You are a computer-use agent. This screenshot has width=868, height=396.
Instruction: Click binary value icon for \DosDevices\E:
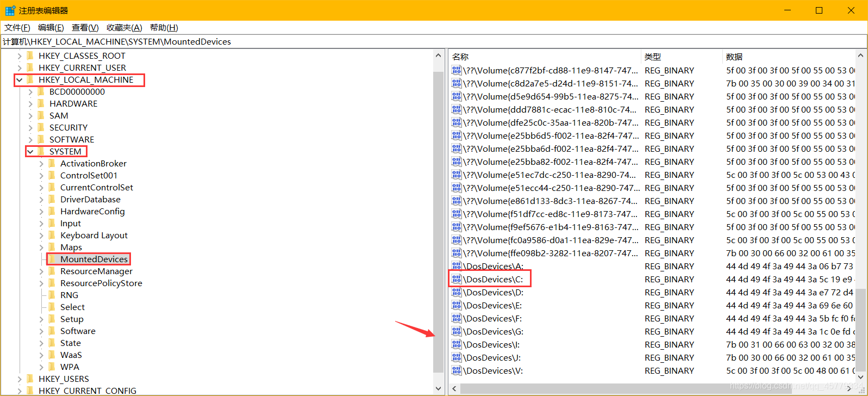457,305
